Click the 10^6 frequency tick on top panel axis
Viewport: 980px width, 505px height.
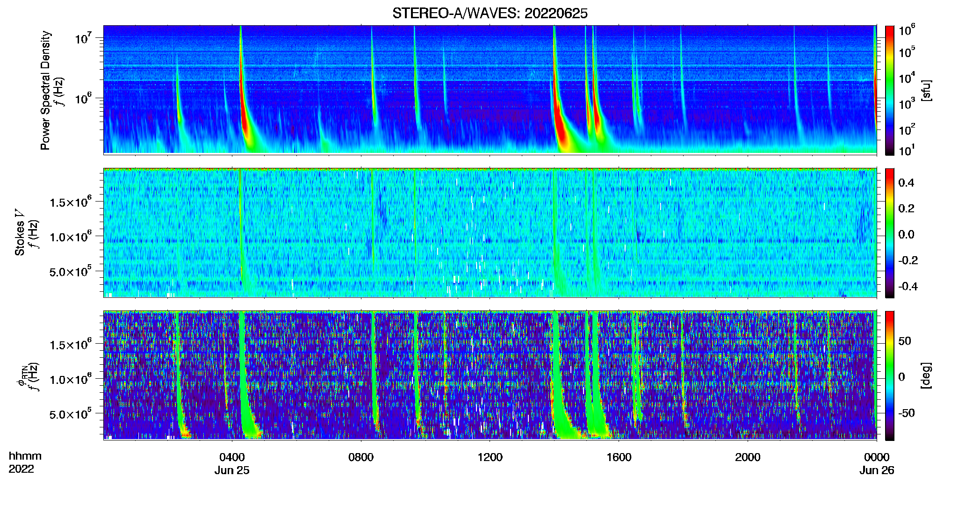[x=84, y=98]
